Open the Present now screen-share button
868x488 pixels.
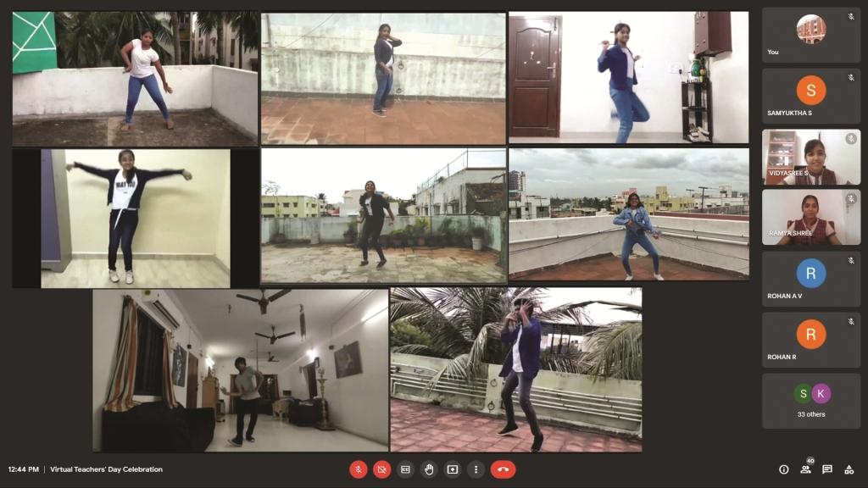[453, 469]
